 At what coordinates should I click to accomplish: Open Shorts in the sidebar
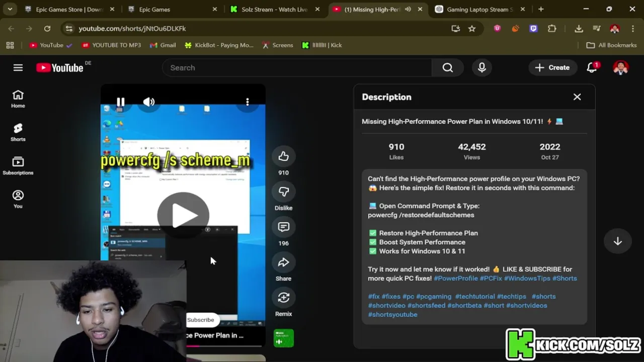tap(18, 133)
